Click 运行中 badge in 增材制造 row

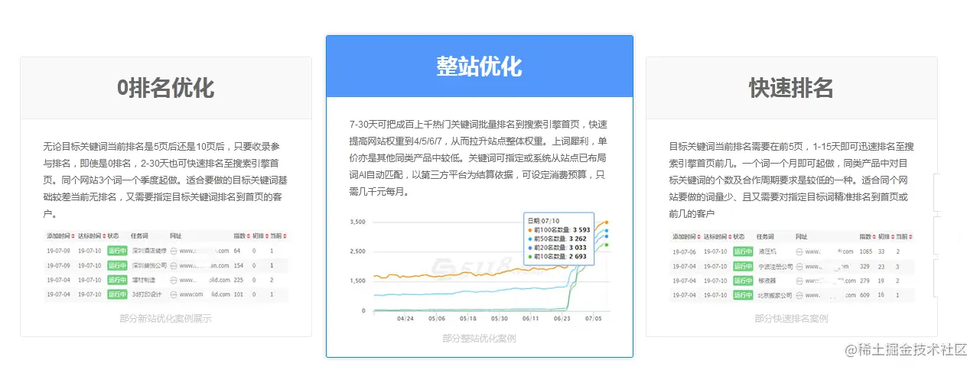tap(117, 280)
